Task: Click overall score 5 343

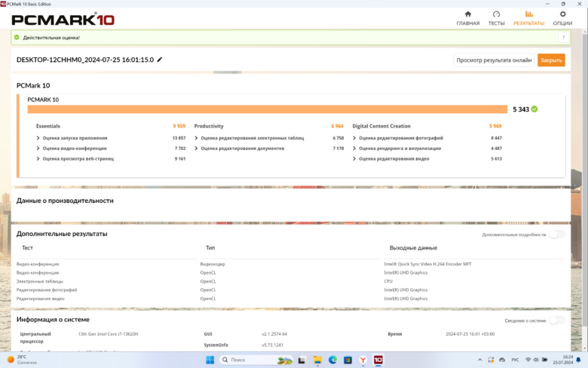Action: 521,109
